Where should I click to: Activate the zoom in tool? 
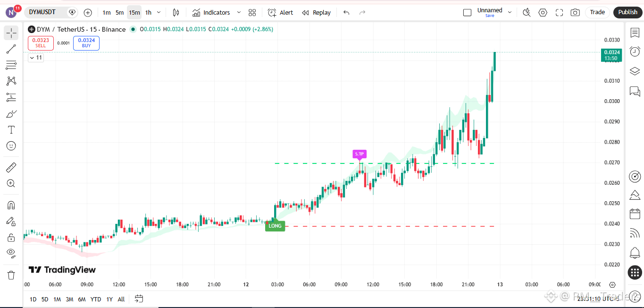11,183
